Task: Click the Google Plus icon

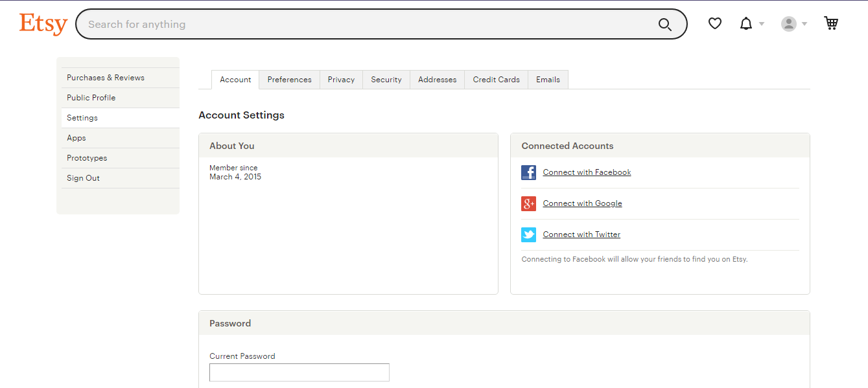Action: pos(528,203)
